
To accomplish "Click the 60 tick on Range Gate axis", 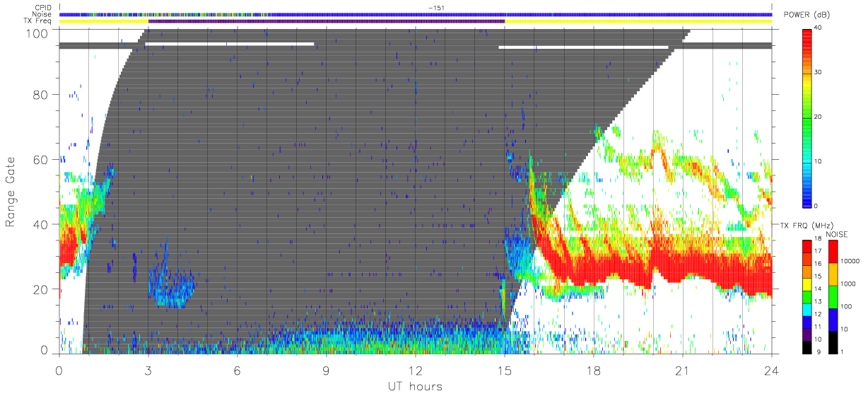I will [42, 159].
